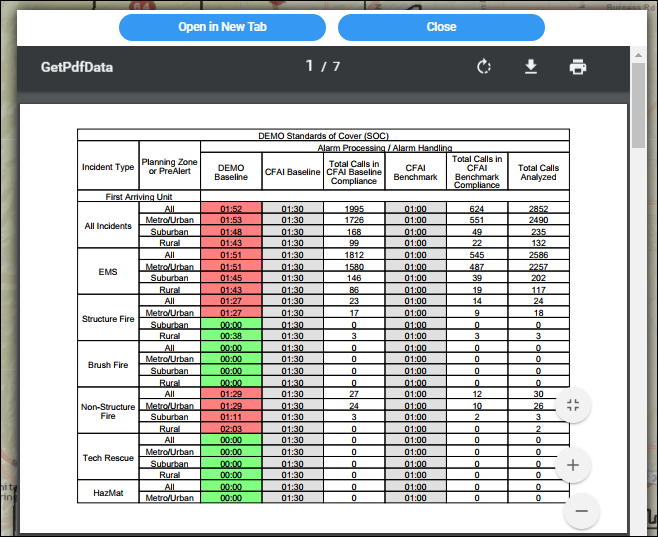The height and width of the screenshot is (537, 658).
Task: Click the EMS incident type label
Action: 108,272
